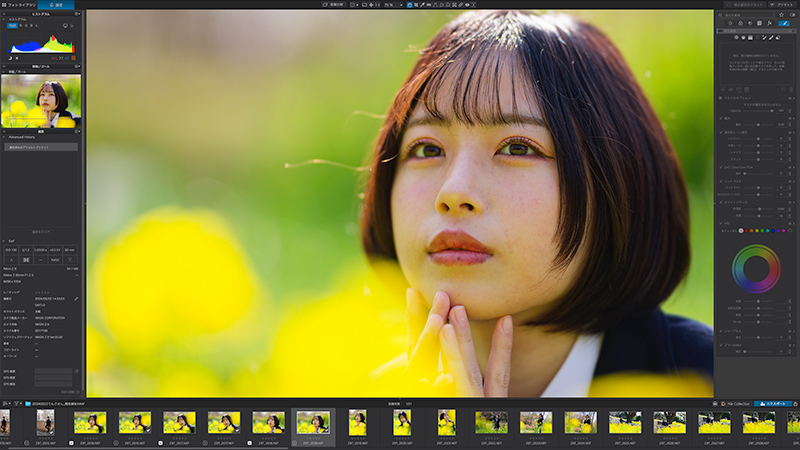Click the favorites star icon in corrections search

tap(781, 15)
